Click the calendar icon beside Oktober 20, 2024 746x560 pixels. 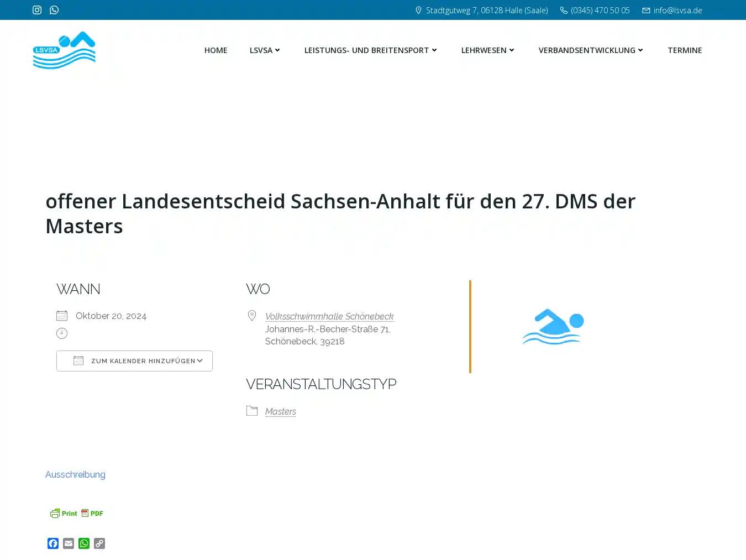[x=61, y=315]
